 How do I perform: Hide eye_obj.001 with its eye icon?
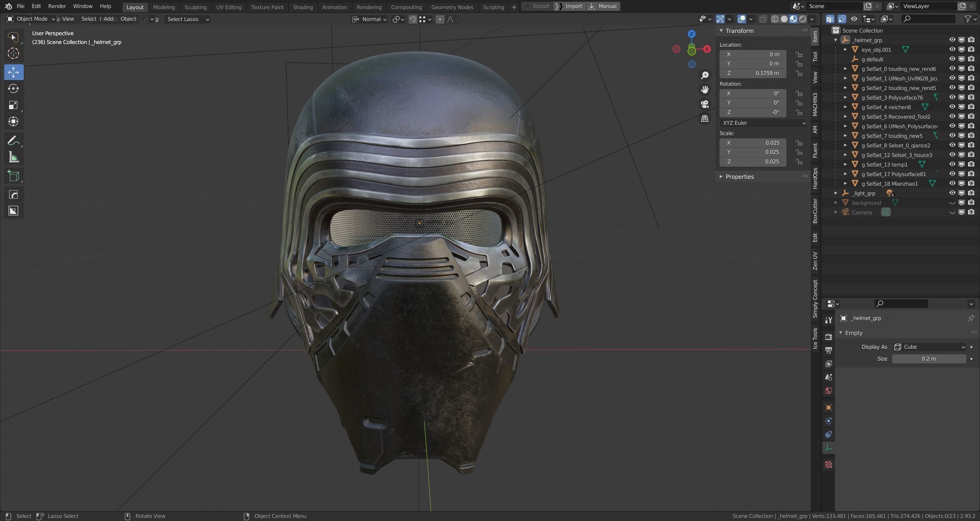click(952, 49)
